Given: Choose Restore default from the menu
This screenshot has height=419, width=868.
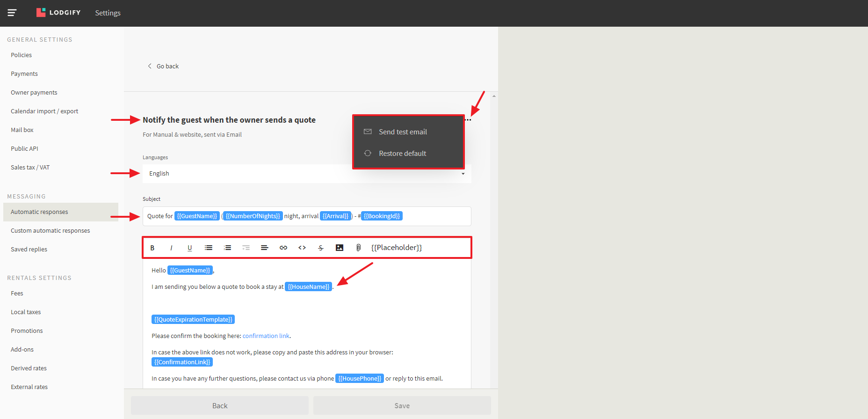Looking at the screenshot, I should (402, 153).
